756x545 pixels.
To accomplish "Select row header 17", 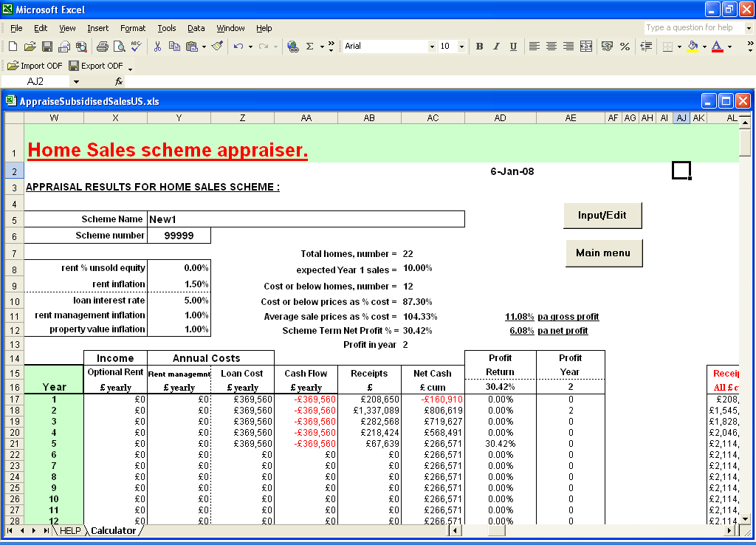I will (15, 400).
